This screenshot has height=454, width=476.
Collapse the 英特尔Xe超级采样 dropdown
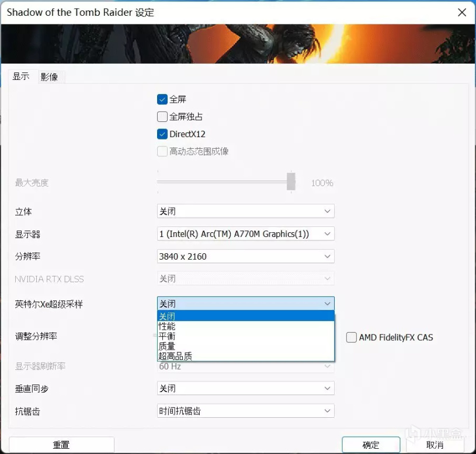pos(245,303)
